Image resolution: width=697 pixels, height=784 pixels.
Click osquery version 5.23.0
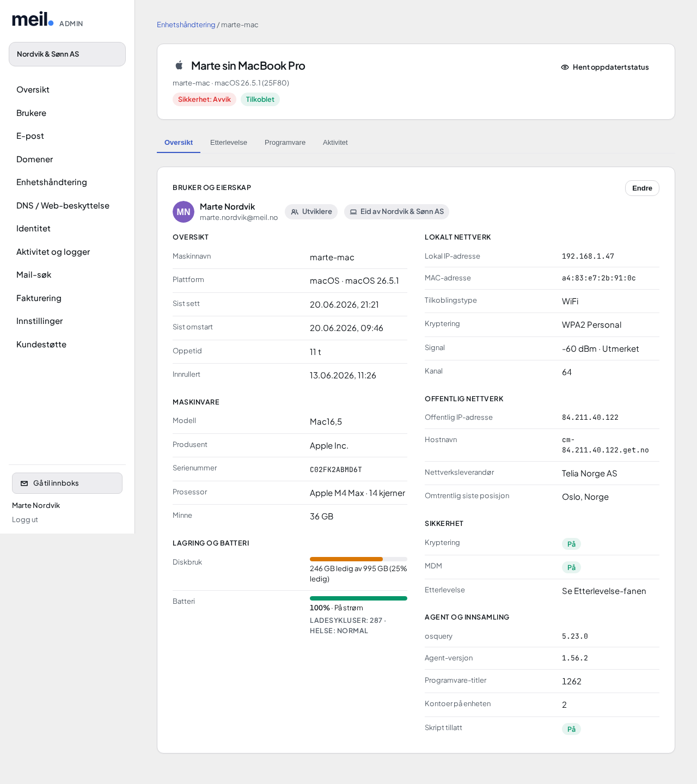tap(575, 636)
